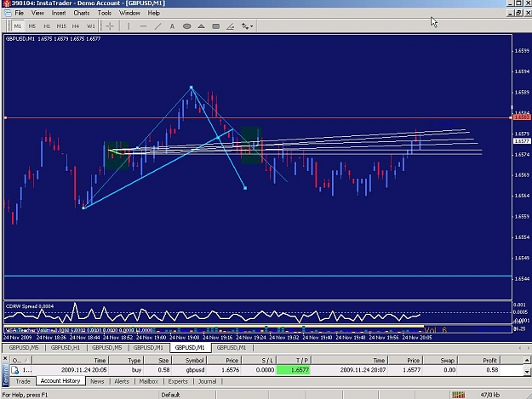Image resolution: width=532 pixels, height=399 pixels.
Task: Open the Mailbox tab in Terminal
Action: (149, 381)
